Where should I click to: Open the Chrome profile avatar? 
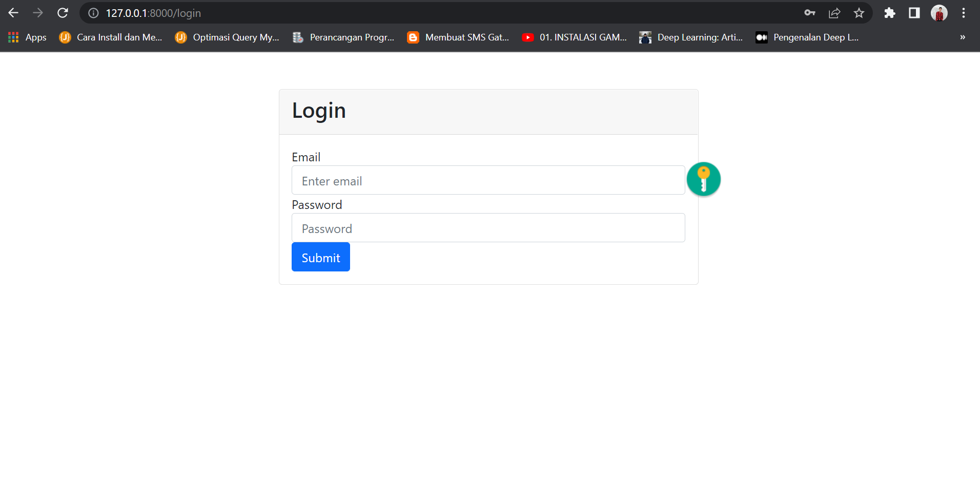point(938,13)
